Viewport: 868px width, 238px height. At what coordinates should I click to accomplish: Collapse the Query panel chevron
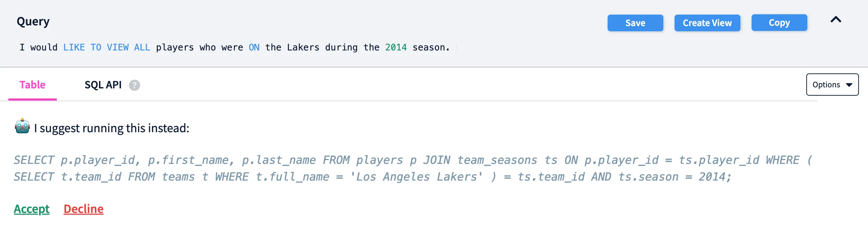coord(836,19)
